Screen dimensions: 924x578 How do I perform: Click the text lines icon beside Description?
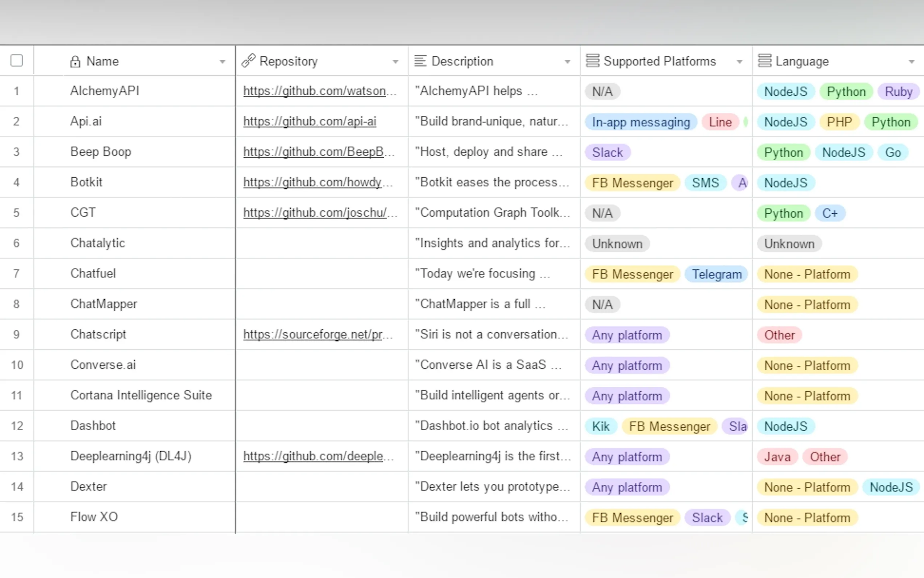pos(420,61)
